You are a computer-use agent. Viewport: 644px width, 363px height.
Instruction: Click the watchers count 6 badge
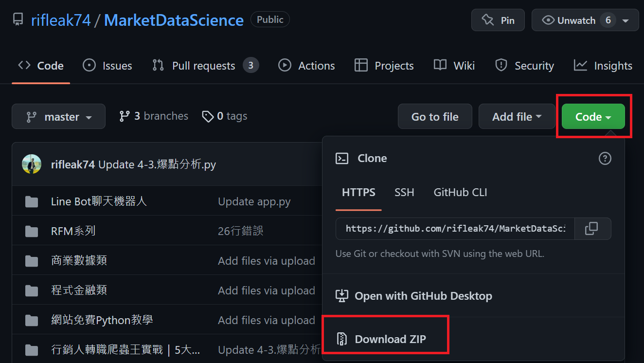608,20
